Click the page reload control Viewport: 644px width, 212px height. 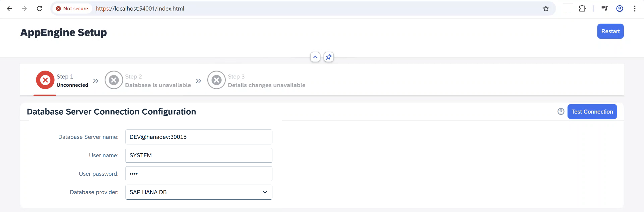pos(40,8)
